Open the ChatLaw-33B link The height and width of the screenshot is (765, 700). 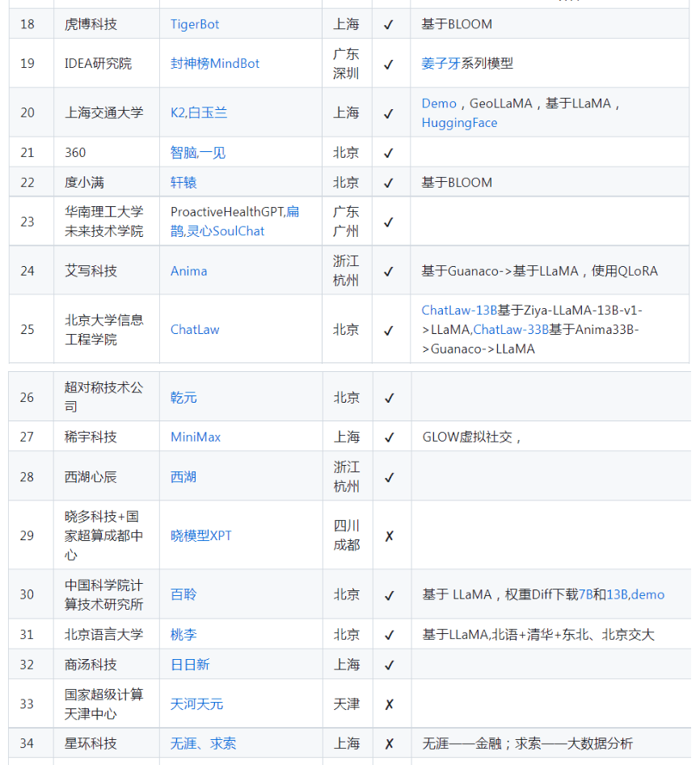point(511,330)
